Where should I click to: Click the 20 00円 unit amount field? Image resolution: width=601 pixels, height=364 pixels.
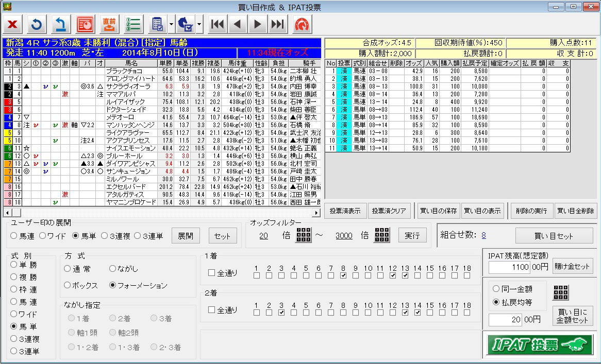pos(506,319)
